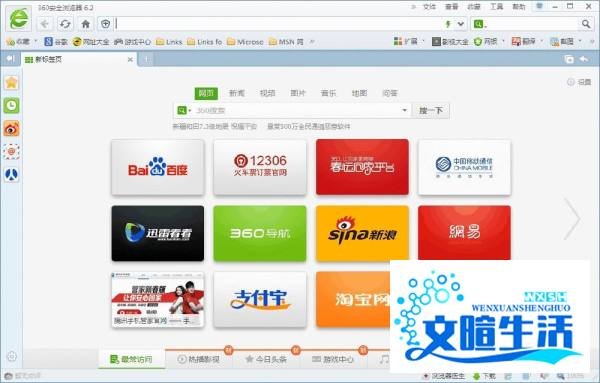Open the Weibo icon in the sidebar
600x383 pixels.
[x=11, y=129]
